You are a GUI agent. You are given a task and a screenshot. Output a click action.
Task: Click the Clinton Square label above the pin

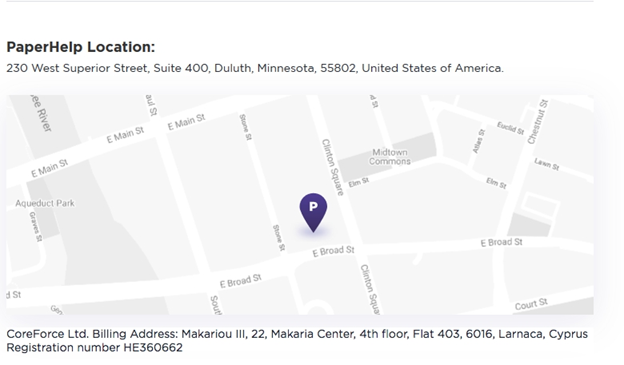pyautogui.click(x=332, y=167)
